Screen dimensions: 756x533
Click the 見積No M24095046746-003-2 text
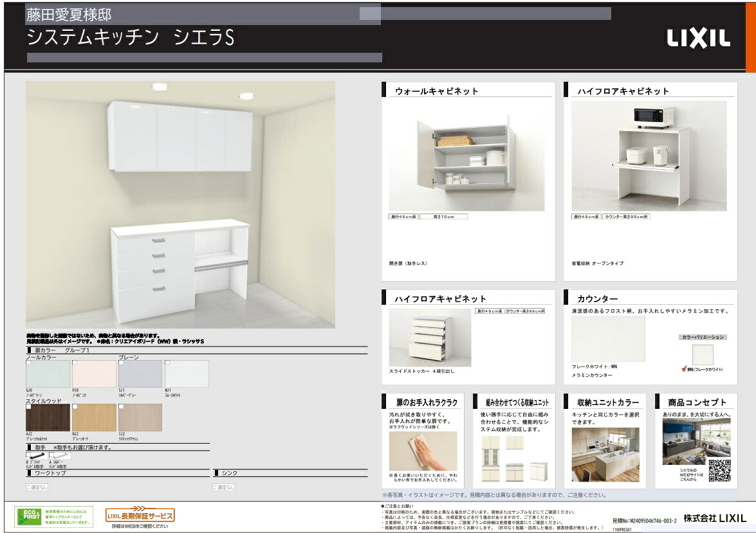[645, 521]
